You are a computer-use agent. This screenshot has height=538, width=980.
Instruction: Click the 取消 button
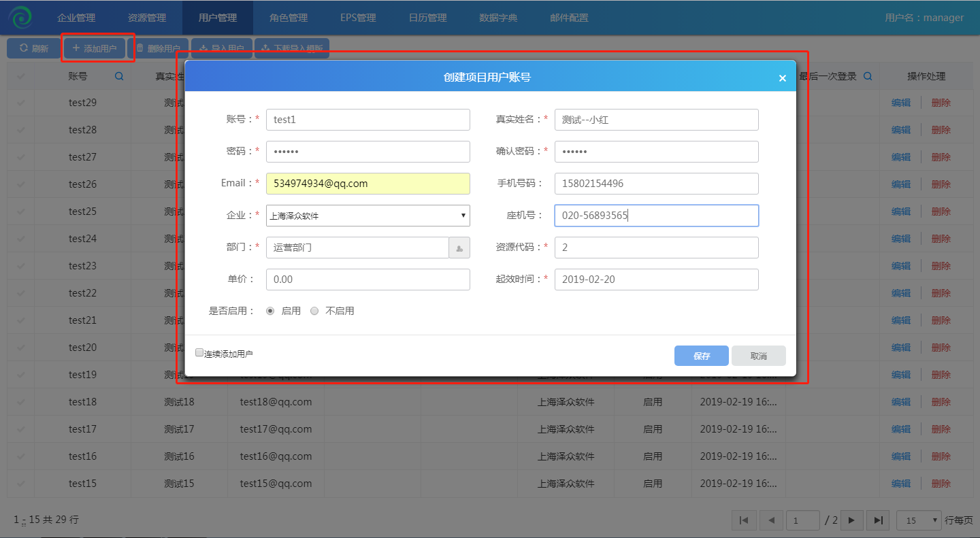coord(758,356)
